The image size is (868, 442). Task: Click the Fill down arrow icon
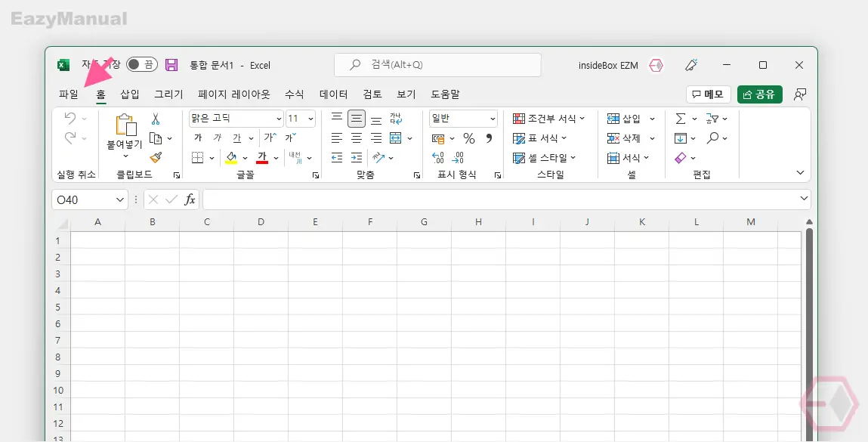pos(681,138)
